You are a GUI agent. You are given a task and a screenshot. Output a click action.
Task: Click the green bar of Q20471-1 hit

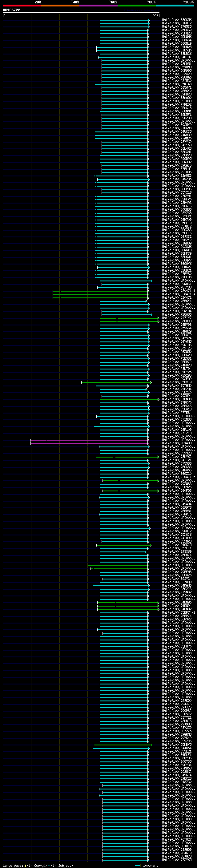(101, 291)
